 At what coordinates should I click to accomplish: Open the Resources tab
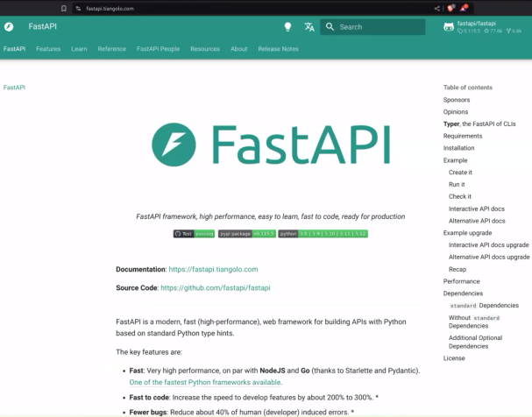[x=205, y=49]
